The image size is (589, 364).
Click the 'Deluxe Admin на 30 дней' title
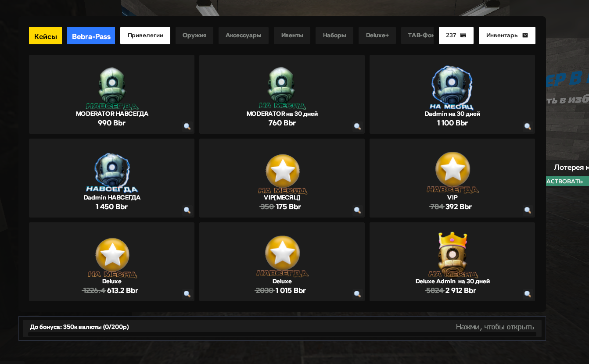[452, 281]
